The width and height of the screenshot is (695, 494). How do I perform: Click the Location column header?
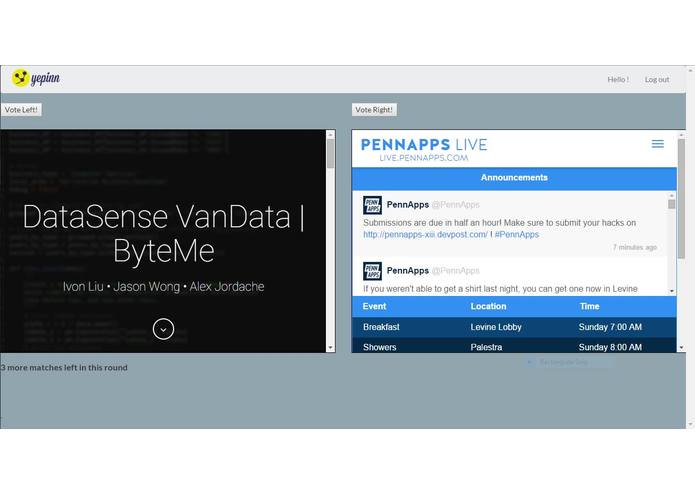pos(488,306)
